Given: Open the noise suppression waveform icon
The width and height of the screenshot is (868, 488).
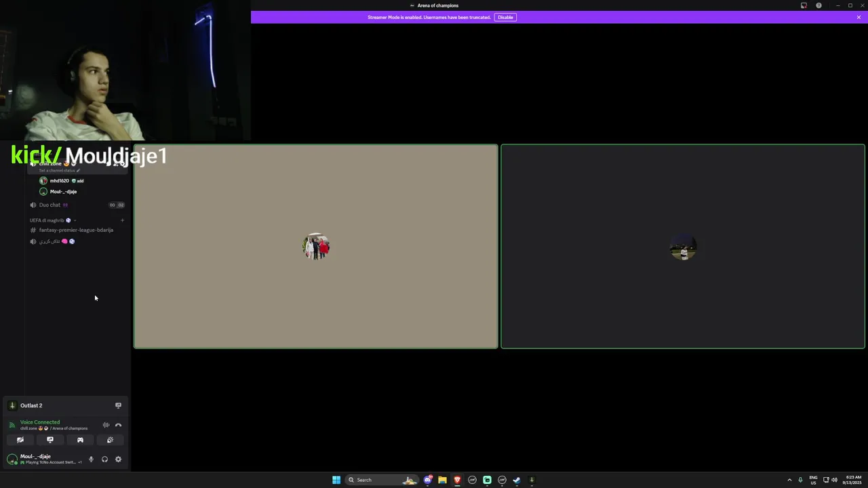Looking at the screenshot, I should [106, 425].
